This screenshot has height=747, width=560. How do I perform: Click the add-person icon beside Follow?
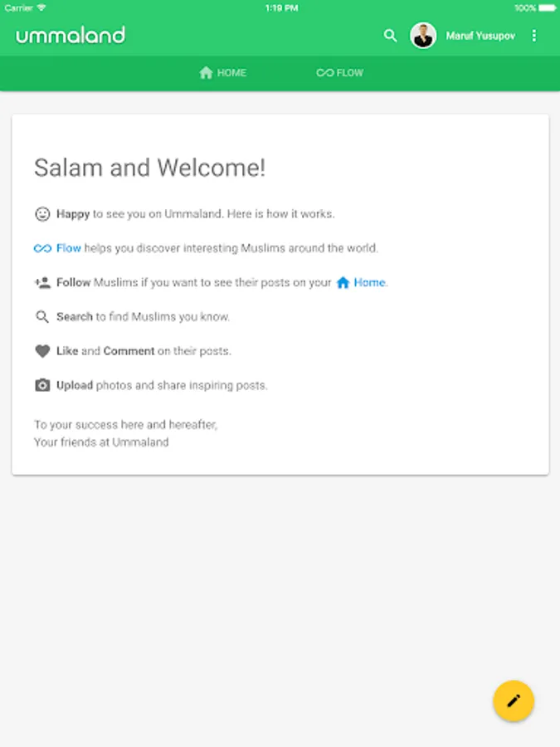coord(42,282)
